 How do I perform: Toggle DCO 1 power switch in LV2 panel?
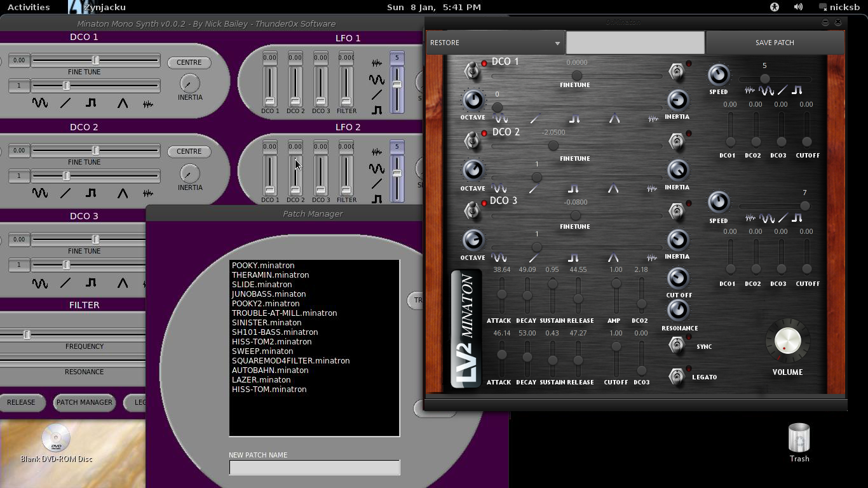click(x=472, y=70)
